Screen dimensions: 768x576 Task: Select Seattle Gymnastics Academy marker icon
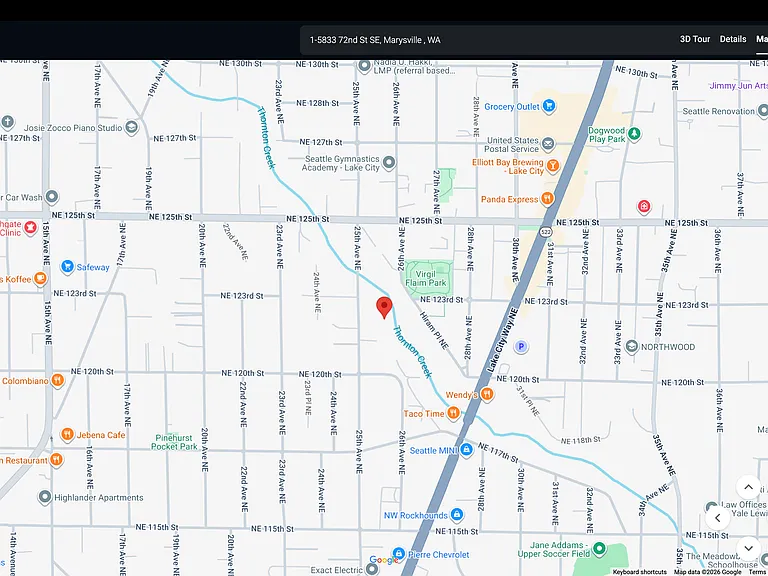[x=389, y=162]
